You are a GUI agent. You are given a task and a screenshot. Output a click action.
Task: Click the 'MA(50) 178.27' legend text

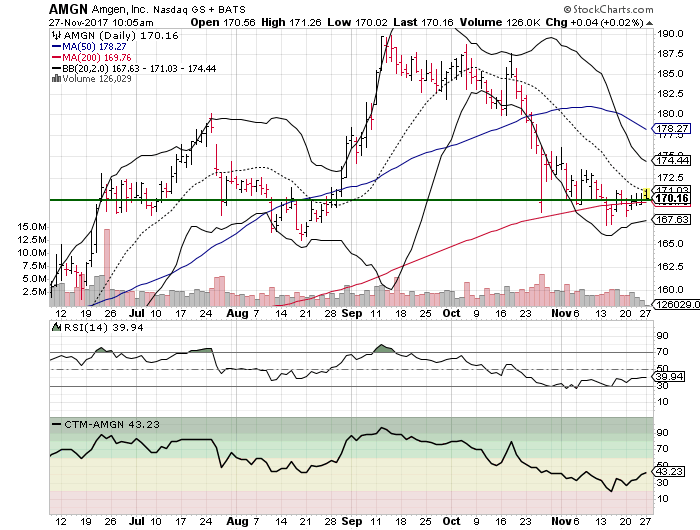(94, 46)
